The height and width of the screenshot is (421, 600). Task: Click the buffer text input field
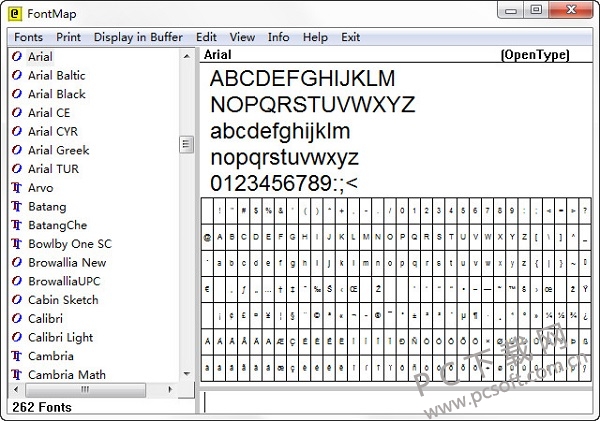[x=396, y=402]
